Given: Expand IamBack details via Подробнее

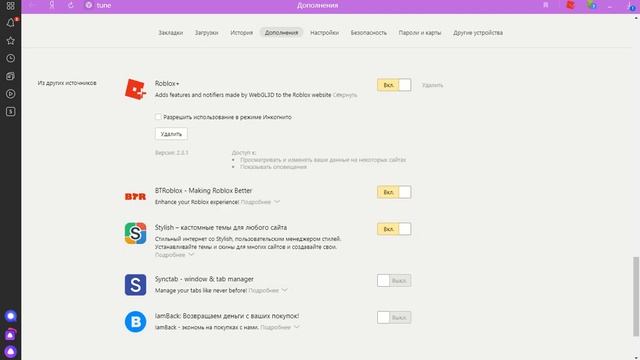Looking at the screenshot, I should (x=280, y=327).
